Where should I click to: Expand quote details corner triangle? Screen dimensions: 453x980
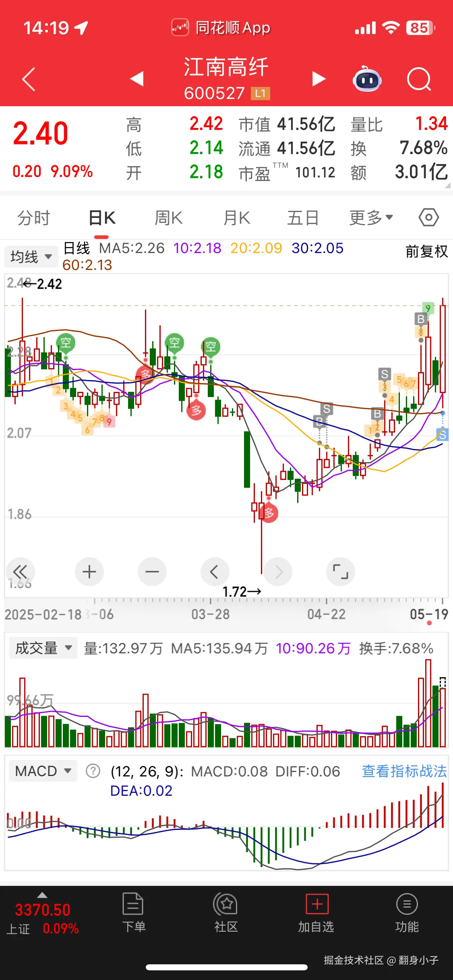tap(447, 185)
